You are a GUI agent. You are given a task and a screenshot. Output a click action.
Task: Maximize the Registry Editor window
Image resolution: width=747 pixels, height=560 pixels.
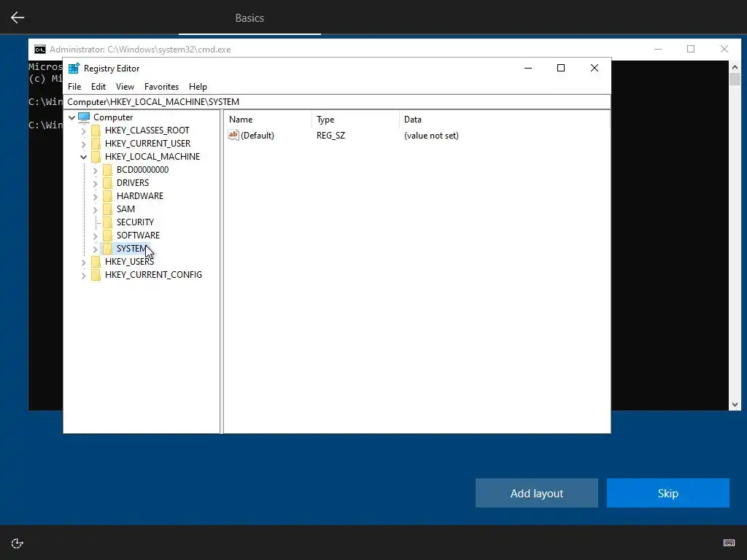click(x=561, y=68)
